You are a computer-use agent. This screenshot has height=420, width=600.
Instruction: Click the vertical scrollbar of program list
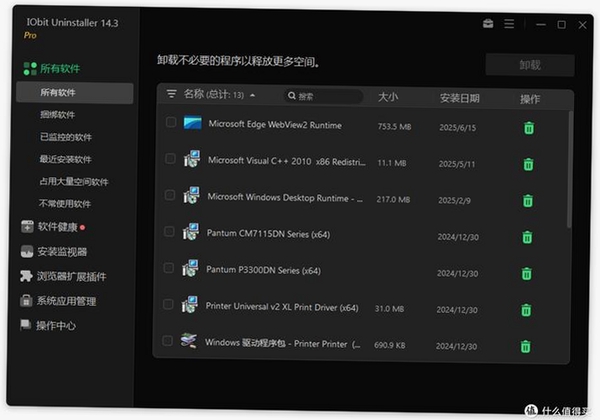coord(569,169)
